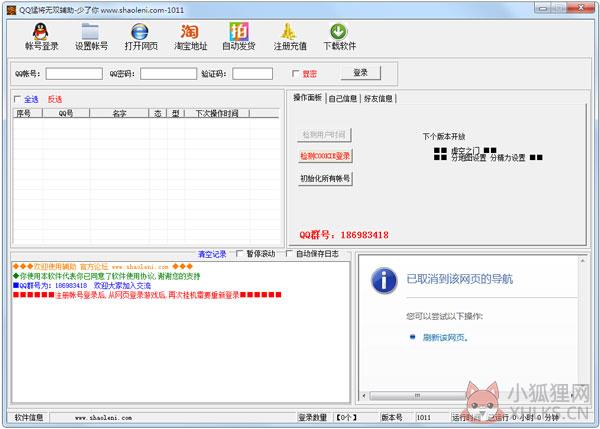600x429 pixels.
Task: Click the 刷新该网页 link
Action: click(445, 338)
